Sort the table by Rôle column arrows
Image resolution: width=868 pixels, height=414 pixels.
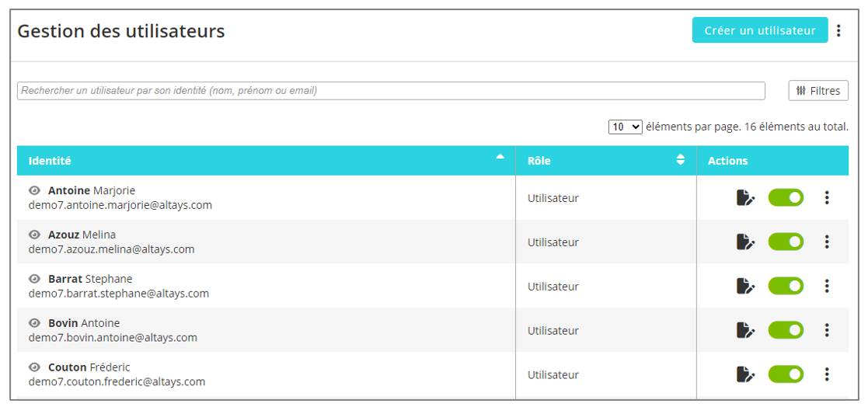point(681,160)
